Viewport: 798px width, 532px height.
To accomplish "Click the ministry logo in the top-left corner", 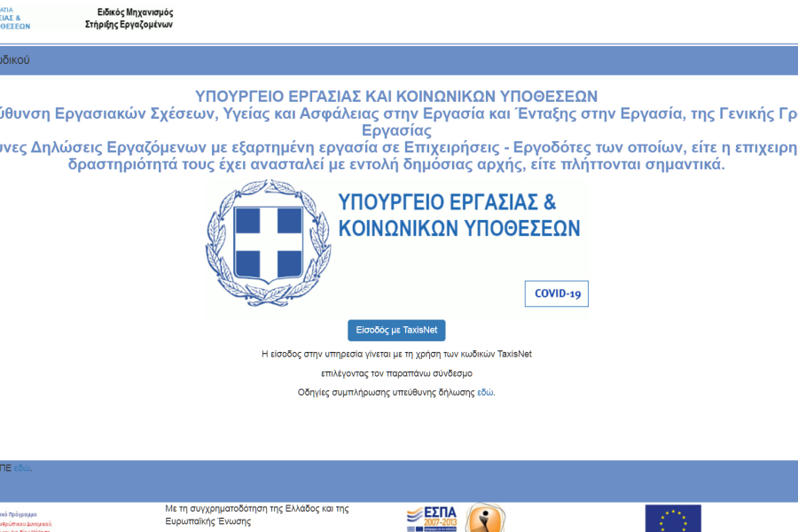I will pos(15,18).
